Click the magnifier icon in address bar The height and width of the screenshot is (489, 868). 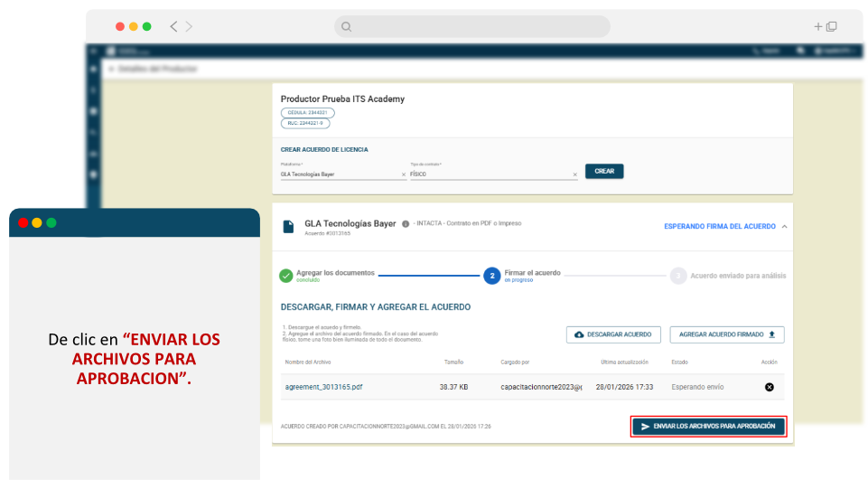tap(347, 26)
